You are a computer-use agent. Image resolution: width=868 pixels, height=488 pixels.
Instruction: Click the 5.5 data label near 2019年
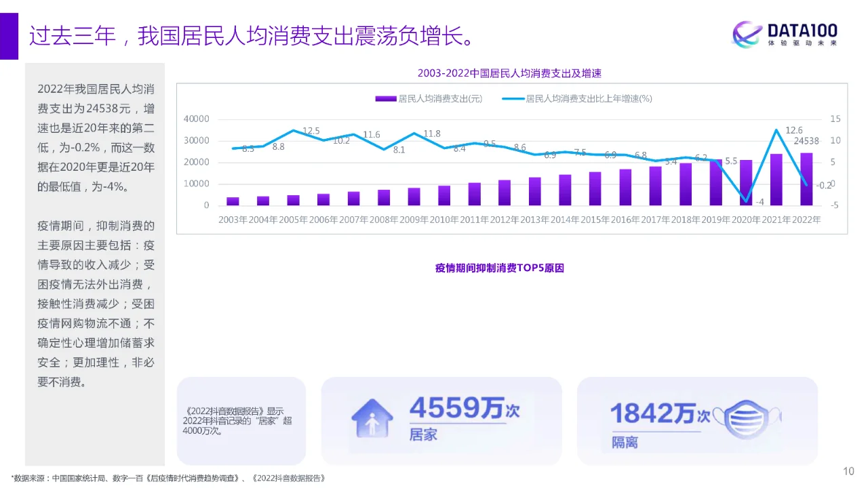[x=731, y=161]
